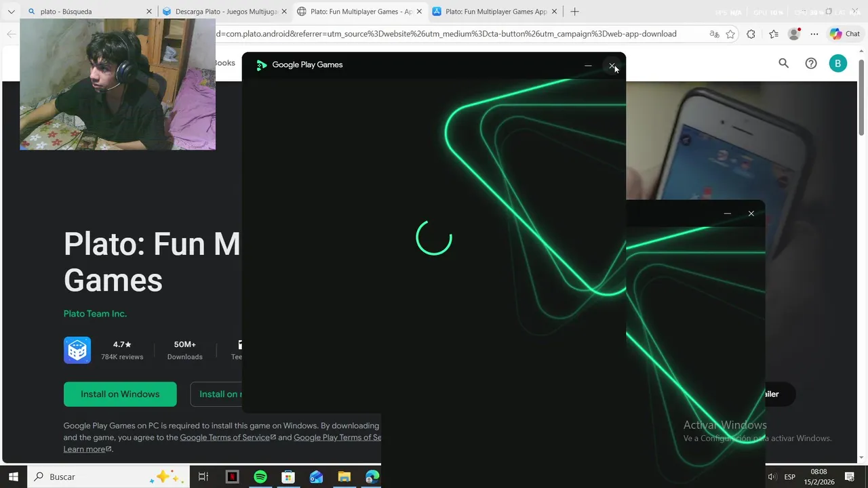868x488 pixels.
Task: Open Microsoft Edge from the taskbar
Action: point(372,476)
